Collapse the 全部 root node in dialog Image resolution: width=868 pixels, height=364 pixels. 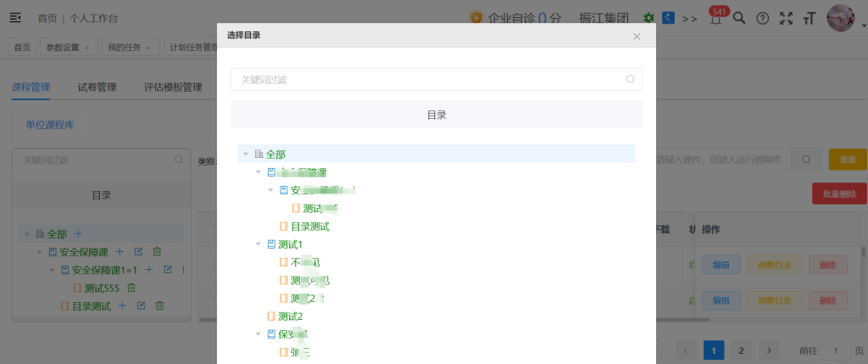click(246, 154)
